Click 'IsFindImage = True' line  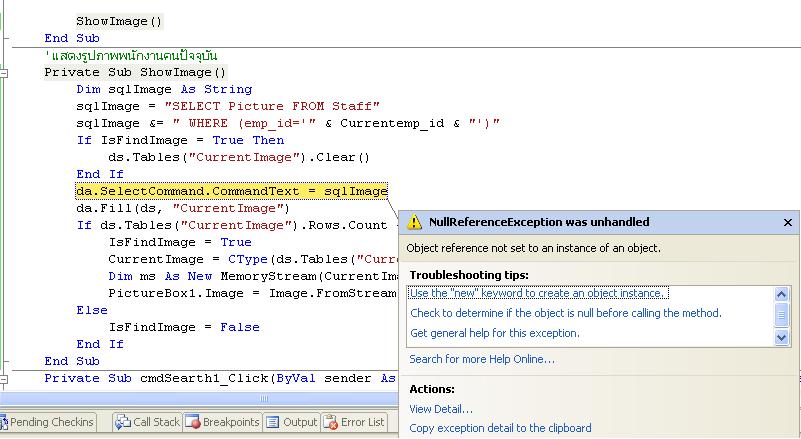tap(180, 242)
